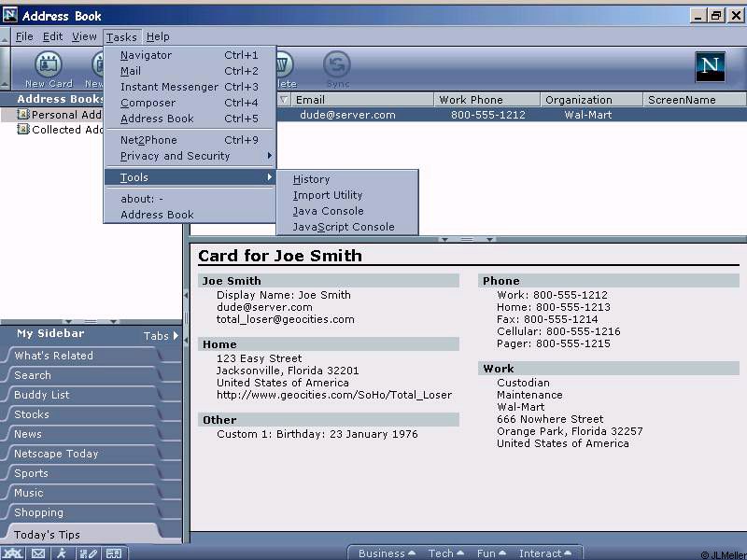Image resolution: width=747 pixels, height=560 pixels.
Task: Open the Netscape Today sidebar tab
Action: pos(82,454)
